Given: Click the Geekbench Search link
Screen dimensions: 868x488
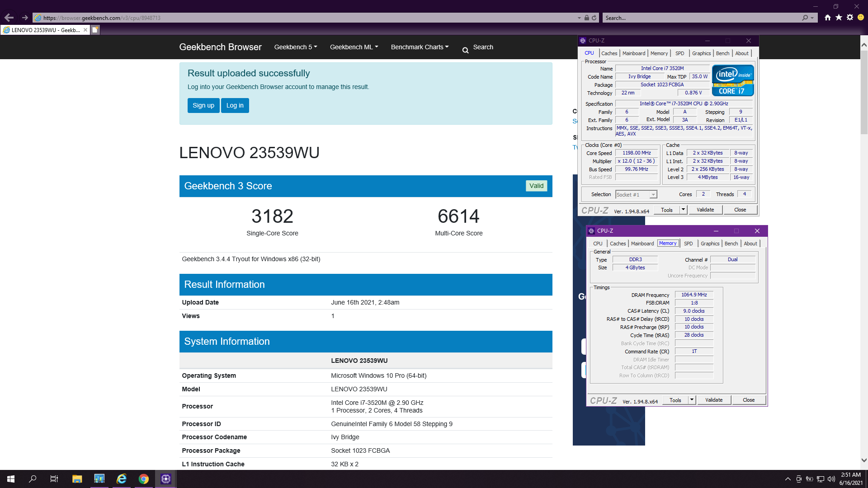Looking at the screenshot, I should (x=483, y=47).
